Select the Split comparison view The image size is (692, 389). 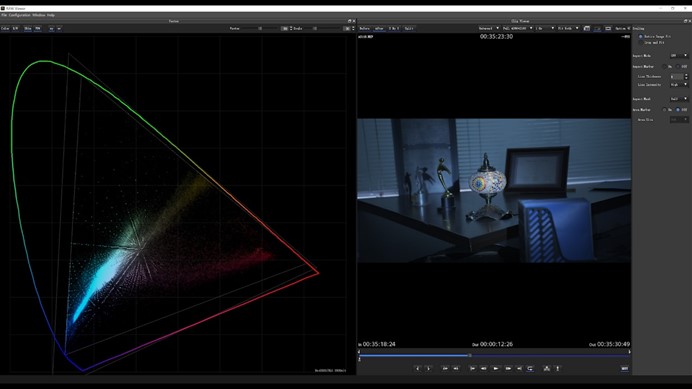coord(409,28)
